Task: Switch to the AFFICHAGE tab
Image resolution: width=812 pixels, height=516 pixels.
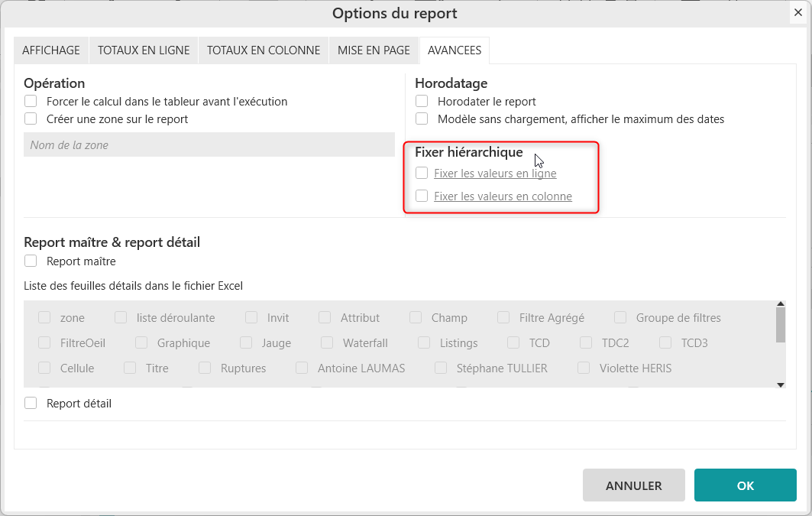Action: (x=51, y=50)
